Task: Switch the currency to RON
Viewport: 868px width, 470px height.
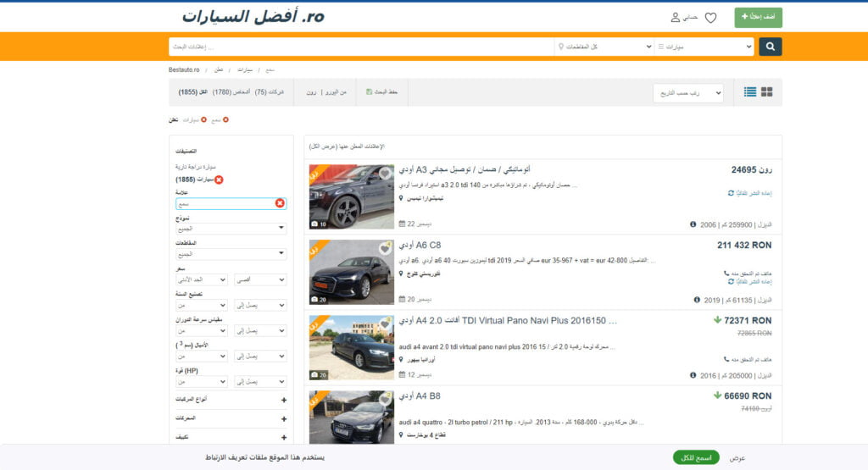Action: point(311,91)
